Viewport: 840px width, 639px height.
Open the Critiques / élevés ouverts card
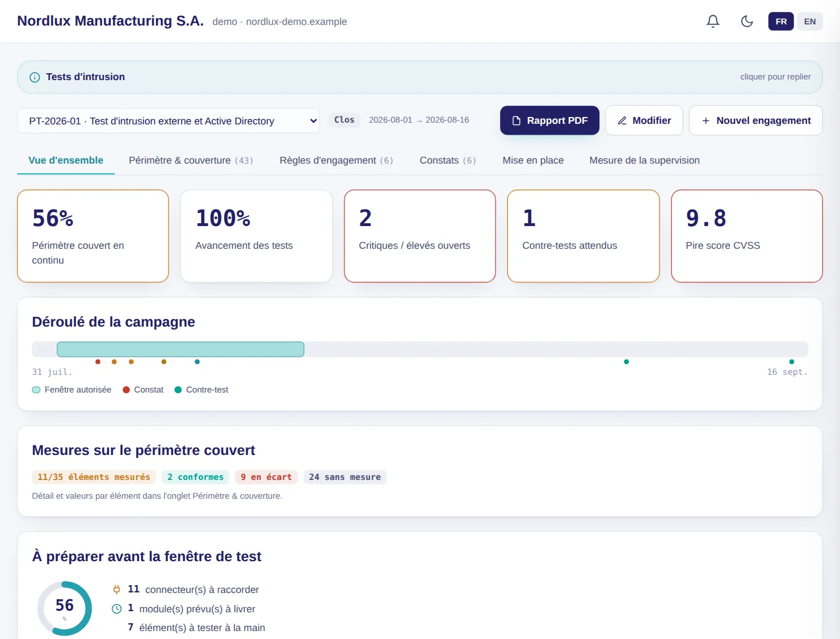(420, 236)
